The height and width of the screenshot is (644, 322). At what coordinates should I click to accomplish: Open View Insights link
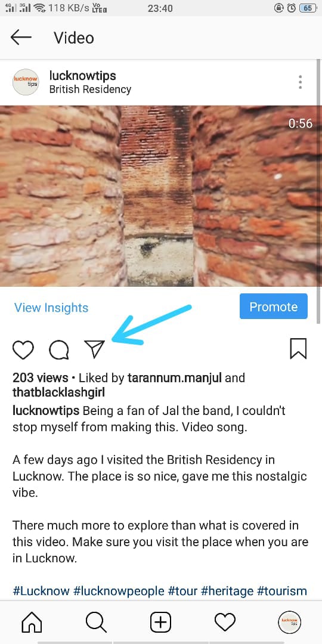[x=51, y=308]
